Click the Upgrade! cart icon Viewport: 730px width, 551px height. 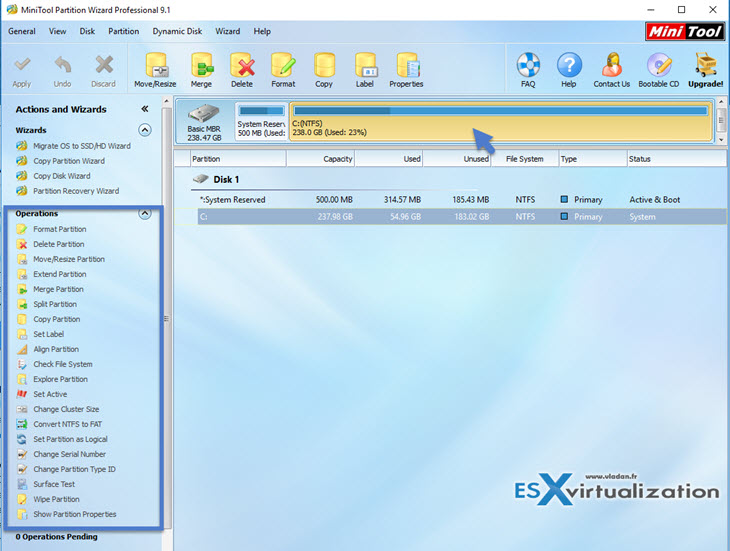[x=705, y=71]
